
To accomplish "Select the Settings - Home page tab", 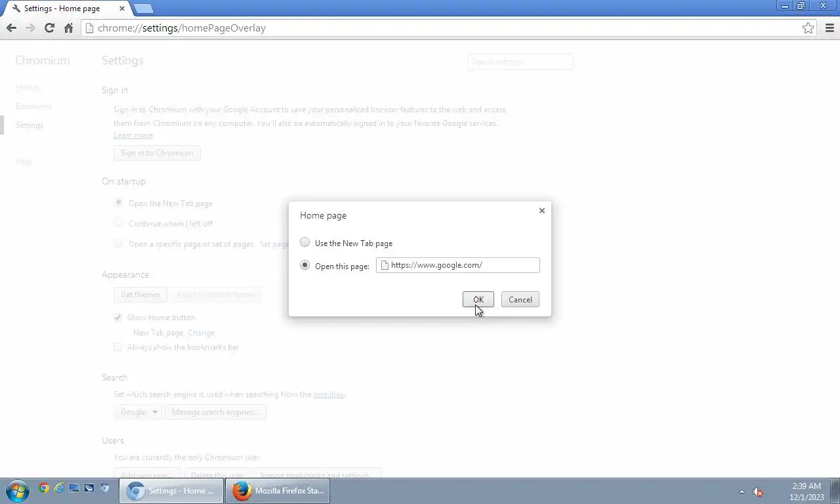I will (x=66, y=9).
